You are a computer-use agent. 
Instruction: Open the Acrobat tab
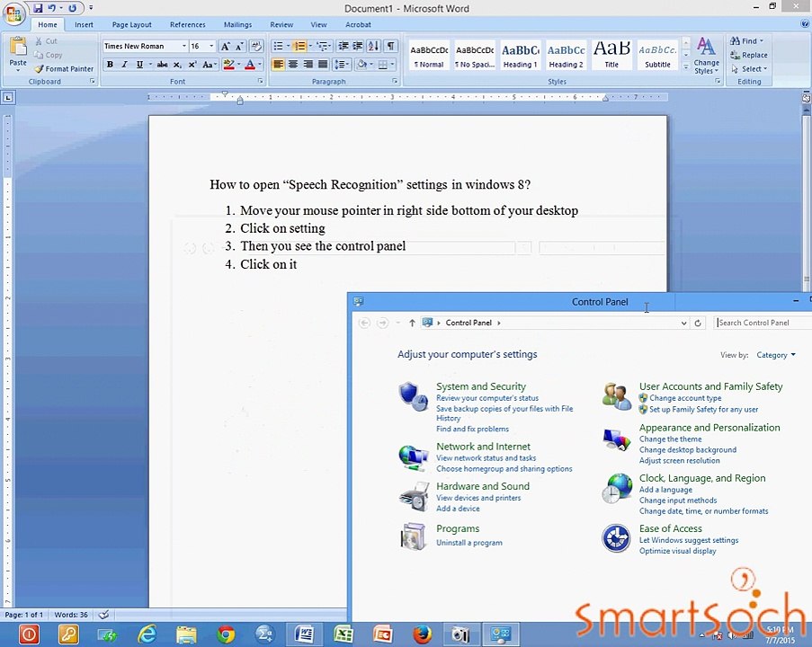click(x=358, y=24)
